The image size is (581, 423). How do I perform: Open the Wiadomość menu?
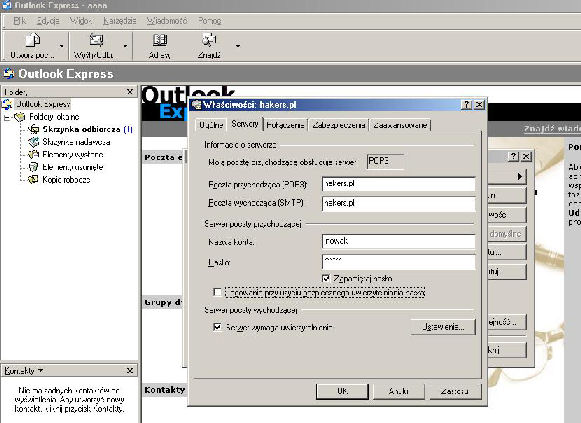[x=167, y=21]
